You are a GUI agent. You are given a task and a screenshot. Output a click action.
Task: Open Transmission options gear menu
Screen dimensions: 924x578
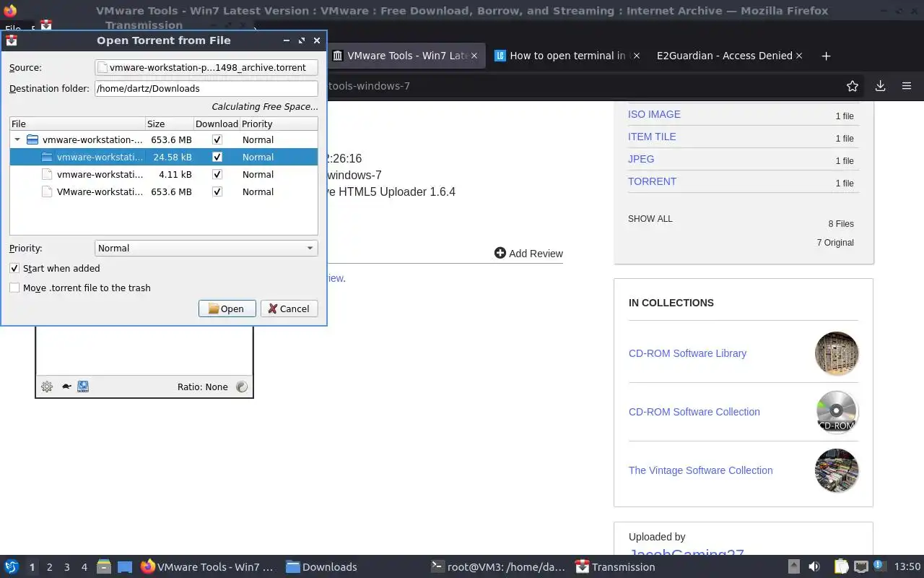coord(47,387)
